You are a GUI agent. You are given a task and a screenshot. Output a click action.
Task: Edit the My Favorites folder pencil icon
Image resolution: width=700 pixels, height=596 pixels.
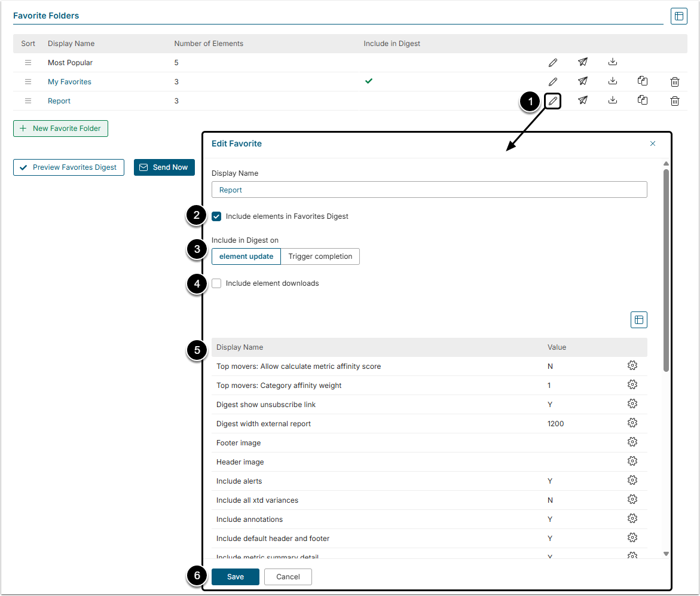553,82
